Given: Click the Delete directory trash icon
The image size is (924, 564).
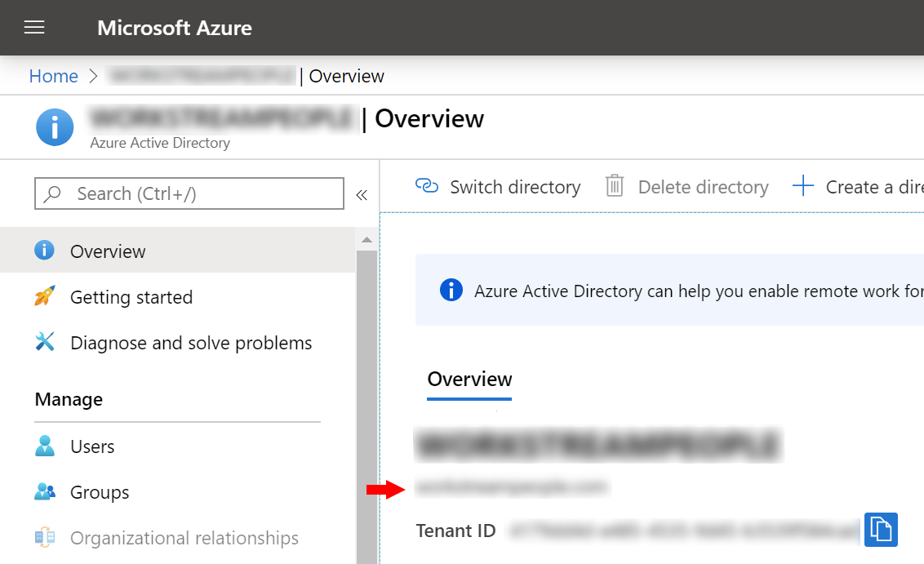Looking at the screenshot, I should [x=615, y=185].
